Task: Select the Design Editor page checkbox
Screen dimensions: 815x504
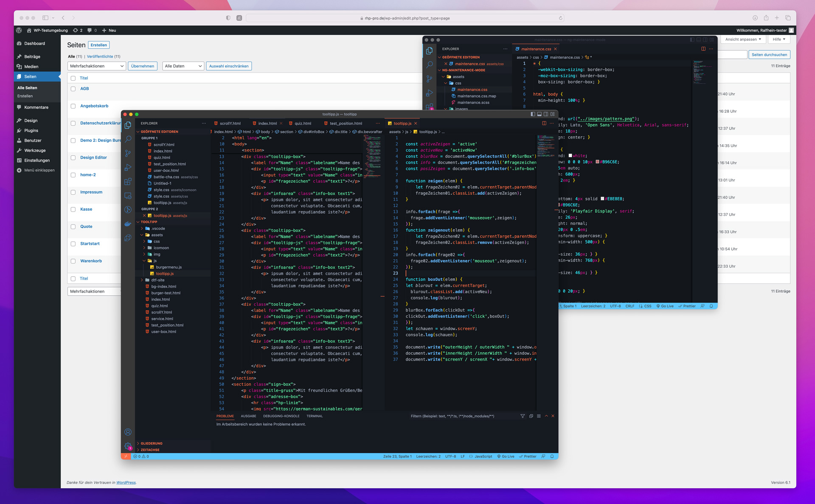Action: click(x=73, y=158)
